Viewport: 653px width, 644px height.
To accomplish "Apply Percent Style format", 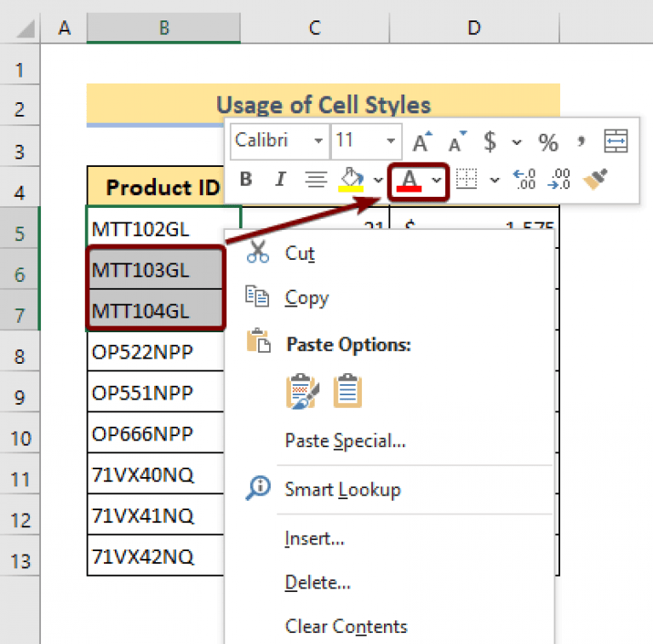I will point(547,142).
